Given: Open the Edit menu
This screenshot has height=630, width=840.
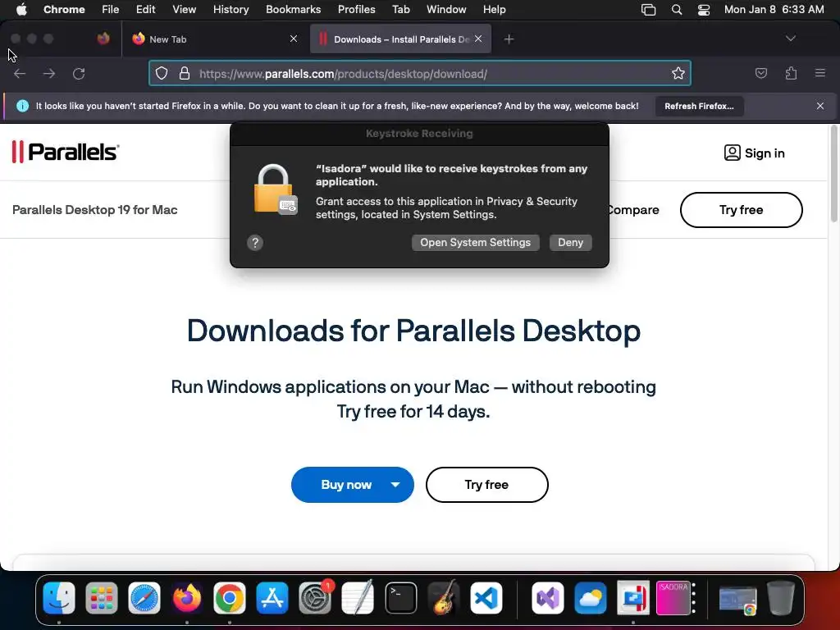Looking at the screenshot, I should pos(145,10).
